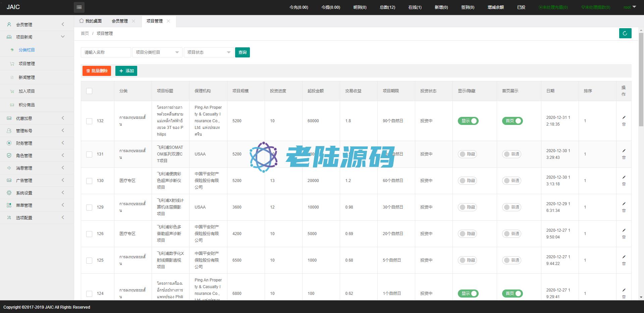The width and height of the screenshot is (644, 313).
Task: Close the 项目管理 tab with its X icon
Action: click(x=168, y=21)
